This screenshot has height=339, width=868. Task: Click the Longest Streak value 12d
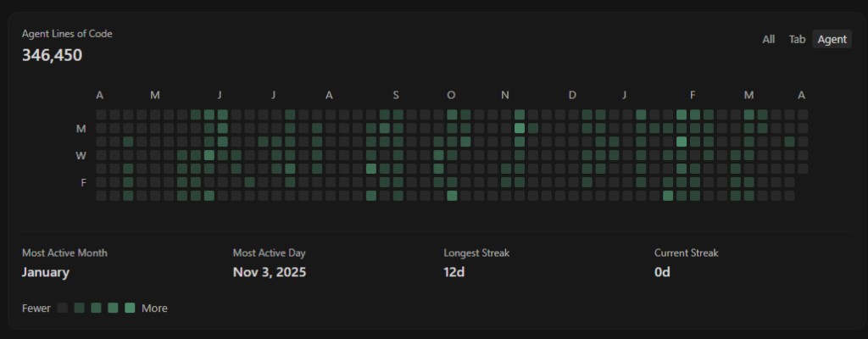pyautogui.click(x=453, y=272)
